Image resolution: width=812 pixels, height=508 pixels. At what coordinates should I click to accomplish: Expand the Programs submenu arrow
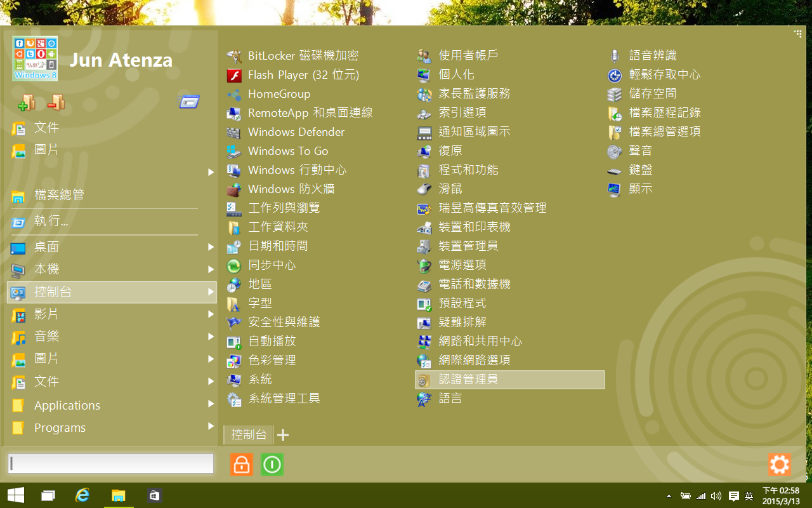point(211,426)
